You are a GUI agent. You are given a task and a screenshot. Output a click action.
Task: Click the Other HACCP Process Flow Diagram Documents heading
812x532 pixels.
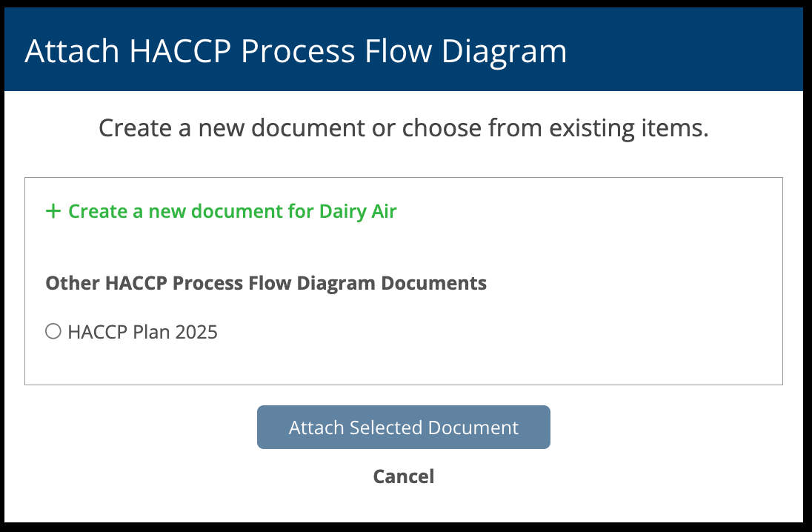tap(266, 283)
